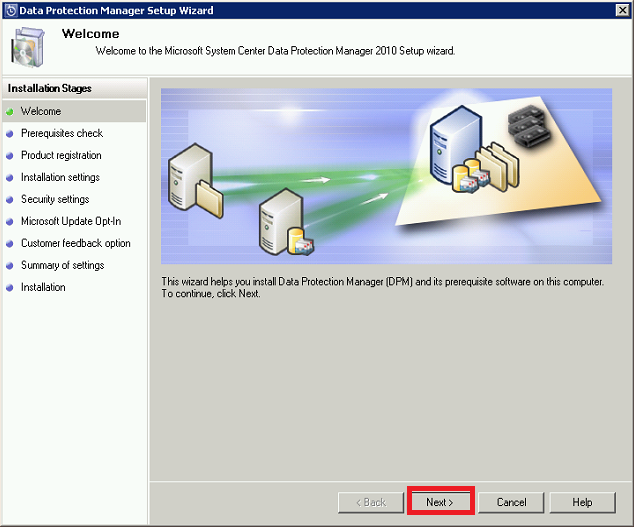
Task: Click the bullet beside Installation settings
Action: pyautogui.click(x=10, y=178)
